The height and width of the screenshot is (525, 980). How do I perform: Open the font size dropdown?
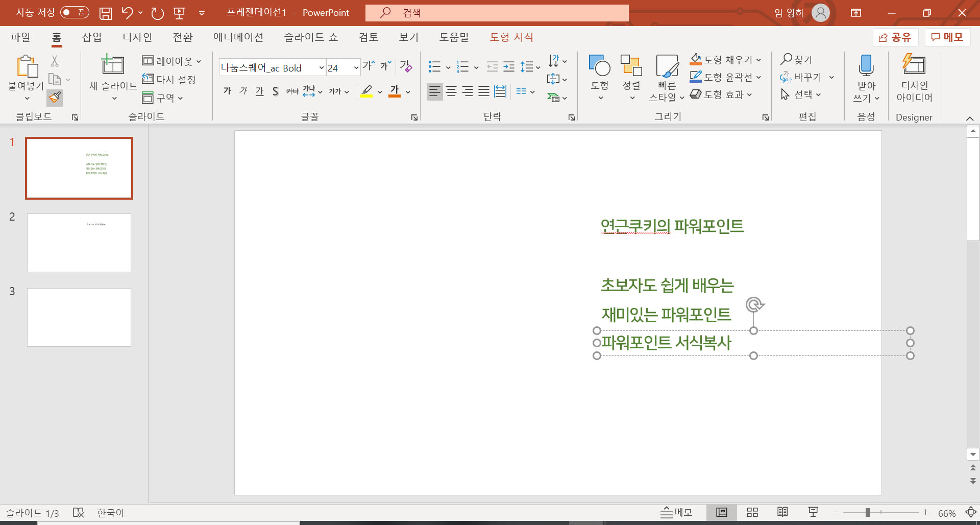click(x=356, y=68)
